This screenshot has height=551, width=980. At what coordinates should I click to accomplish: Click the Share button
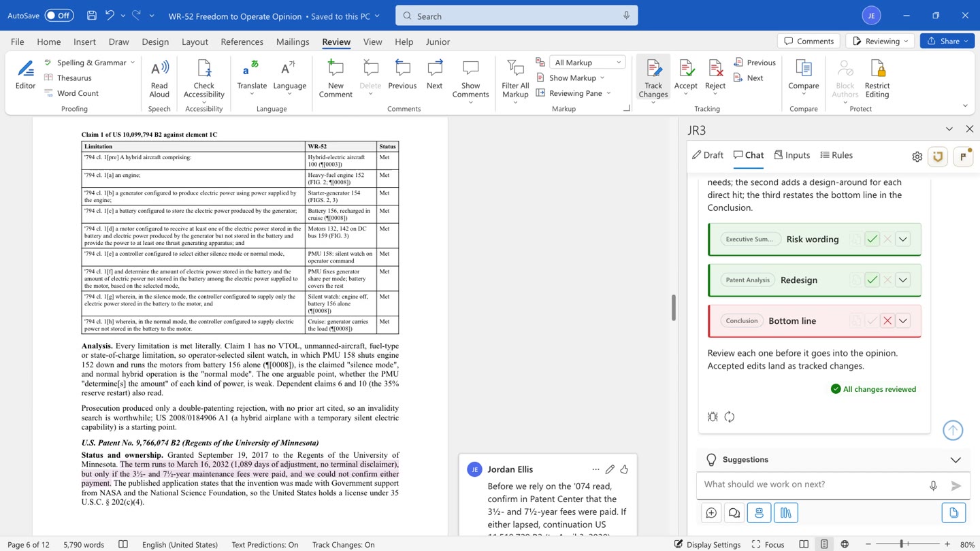tap(946, 41)
